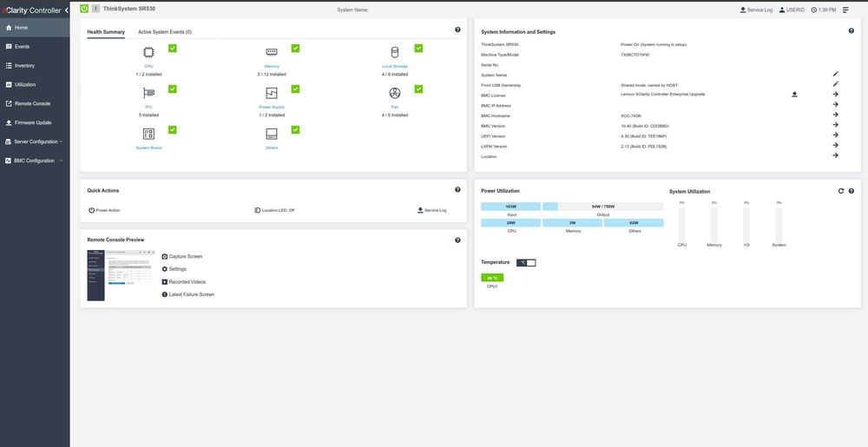Click green check status next to Fan
Viewport: 868px width, 447px height.
click(x=418, y=89)
